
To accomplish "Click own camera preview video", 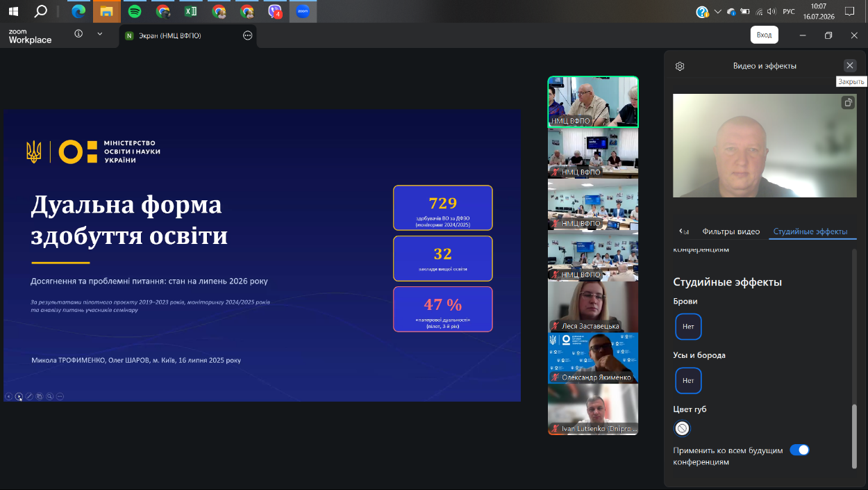I will [765, 146].
